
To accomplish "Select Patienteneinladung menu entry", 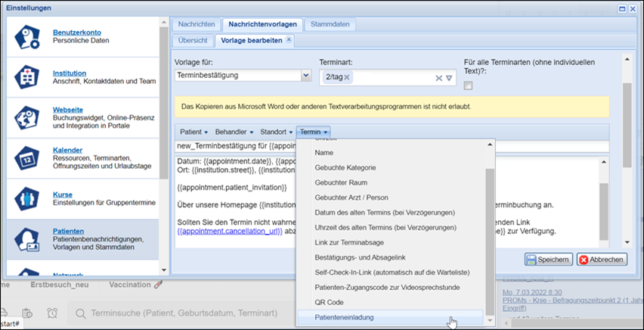I will [x=390, y=318].
